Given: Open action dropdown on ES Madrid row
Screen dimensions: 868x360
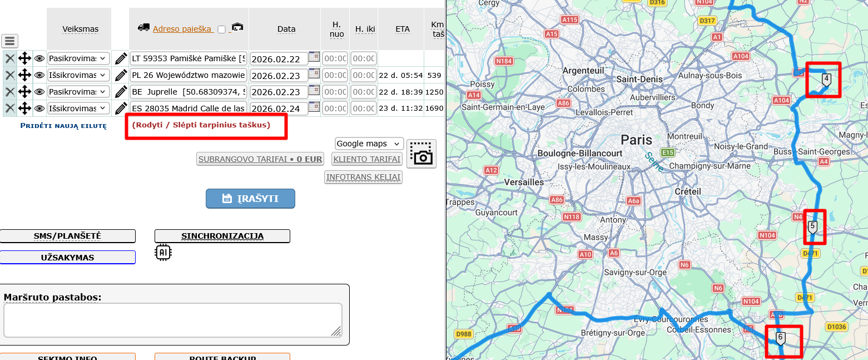Looking at the screenshot, I should pyautogui.click(x=79, y=108).
